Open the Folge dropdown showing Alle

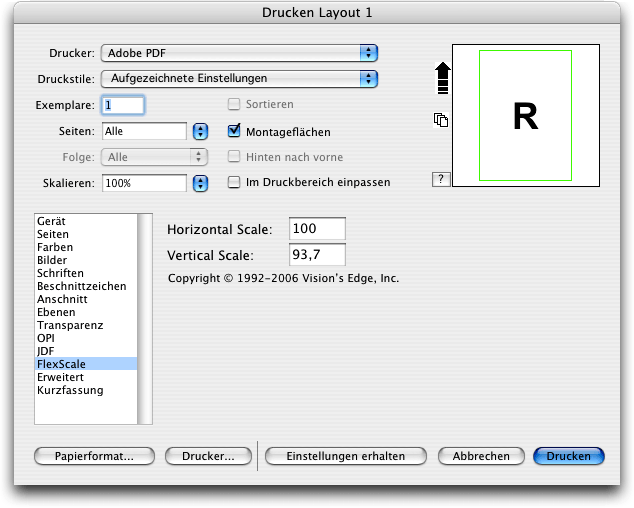[154, 157]
